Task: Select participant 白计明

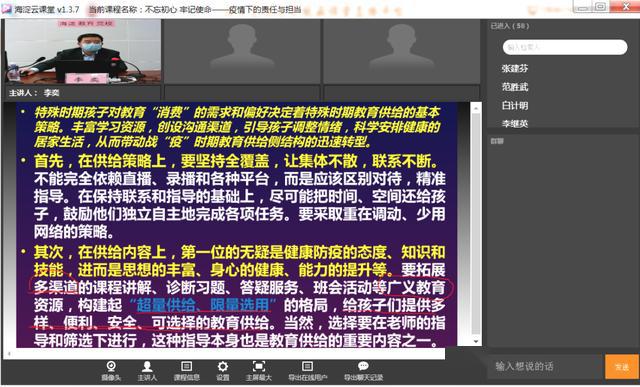Action: click(515, 105)
